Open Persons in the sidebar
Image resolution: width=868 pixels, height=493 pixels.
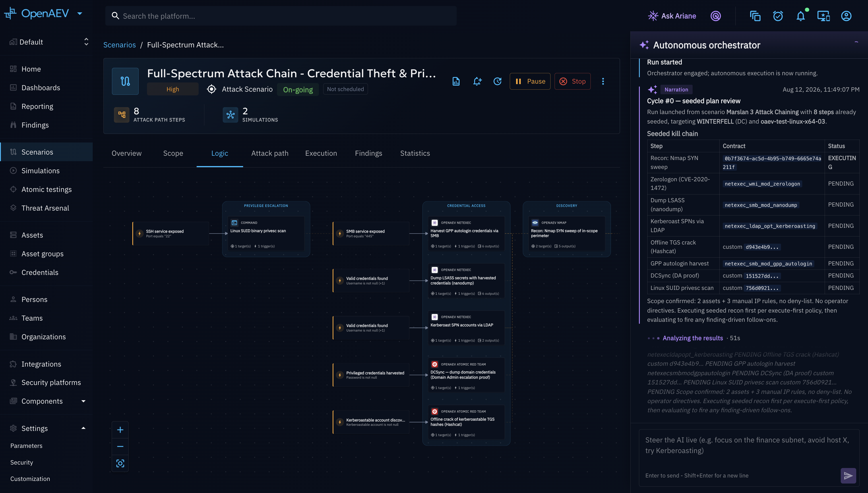pyautogui.click(x=46, y=299)
